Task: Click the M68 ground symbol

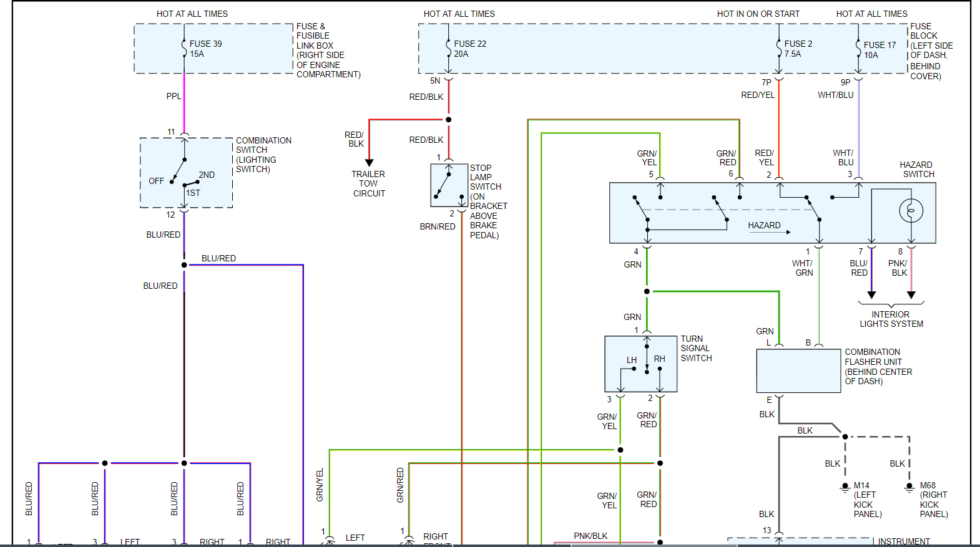Action: point(909,487)
